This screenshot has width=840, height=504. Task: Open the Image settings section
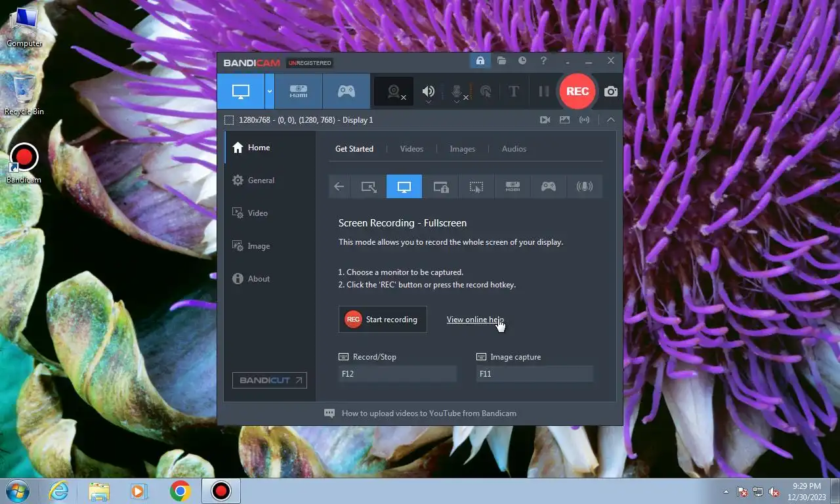click(270, 246)
